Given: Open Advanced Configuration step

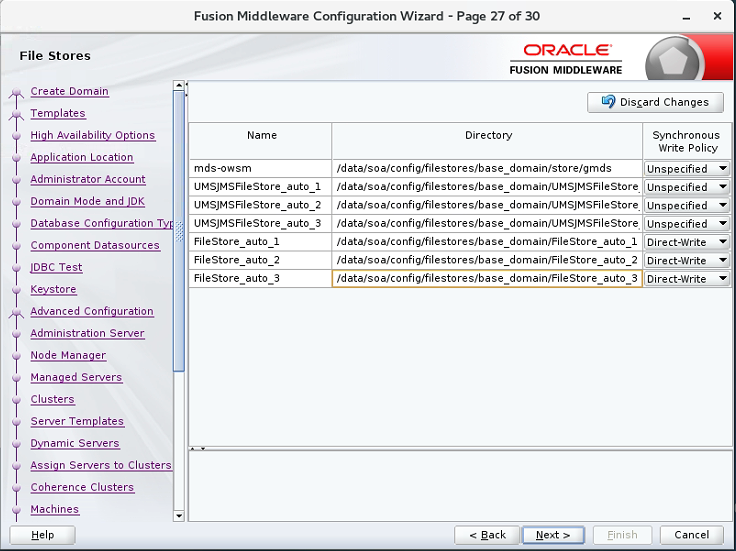Looking at the screenshot, I should pyautogui.click(x=92, y=311).
